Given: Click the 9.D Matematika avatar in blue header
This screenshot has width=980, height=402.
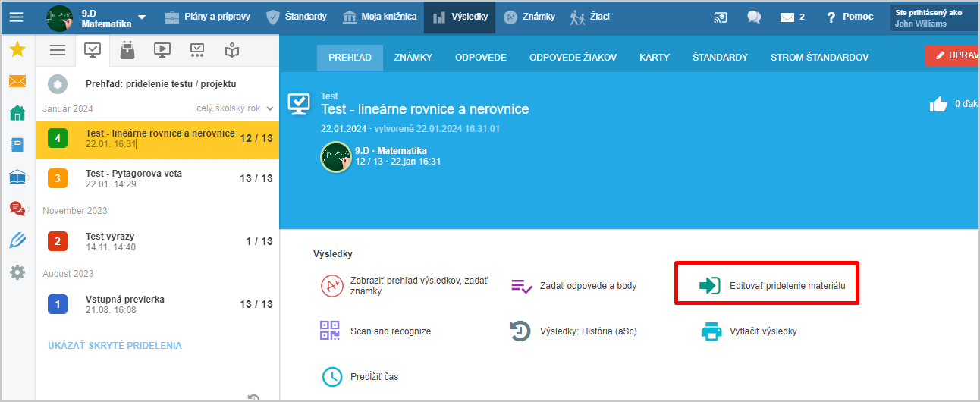Looking at the screenshot, I should [335, 157].
